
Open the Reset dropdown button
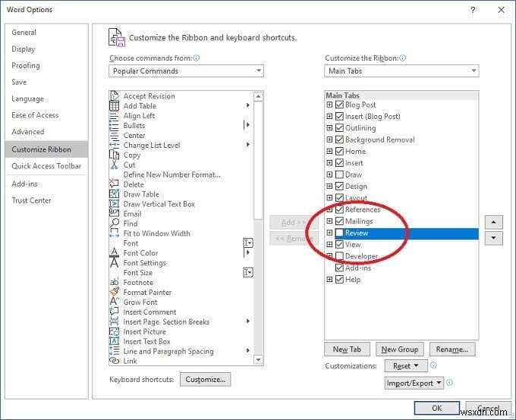point(406,365)
